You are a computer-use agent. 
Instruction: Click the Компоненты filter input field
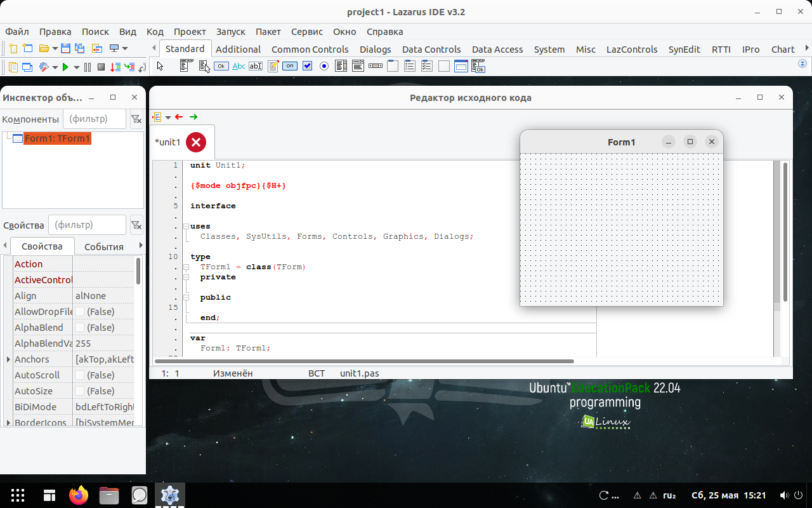[94, 119]
